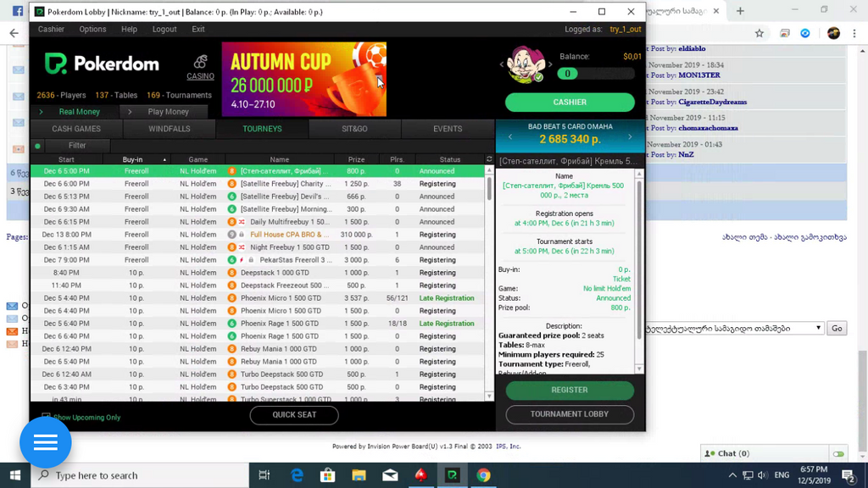868x488 pixels.
Task: Open Autumn Cup promo banner
Action: pos(304,79)
